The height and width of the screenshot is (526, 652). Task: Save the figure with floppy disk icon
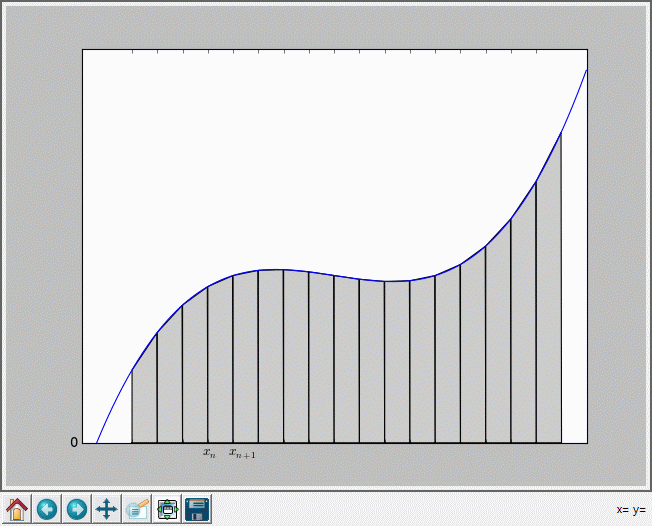coord(197,509)
